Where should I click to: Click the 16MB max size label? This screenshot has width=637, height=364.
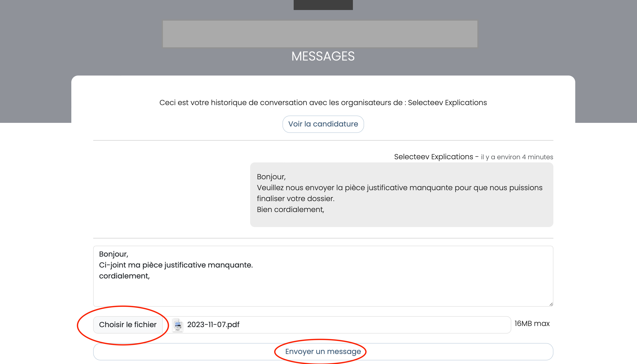(532, 324)
